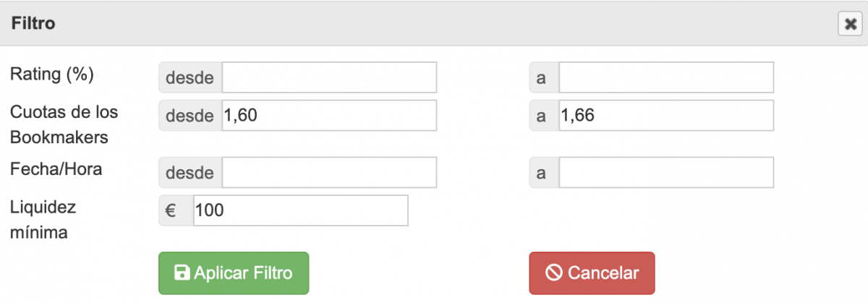Click the Filtro dialog title
The height and width of the screenshot is (303, 868).
(x=34, y=24)
